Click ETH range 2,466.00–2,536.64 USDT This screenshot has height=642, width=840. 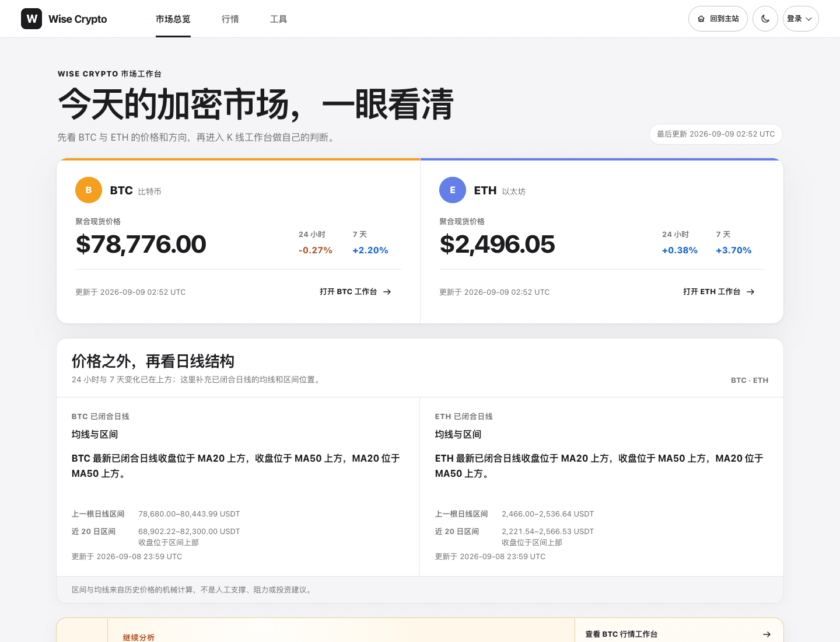pyautogui.click(x=548, y=514)
